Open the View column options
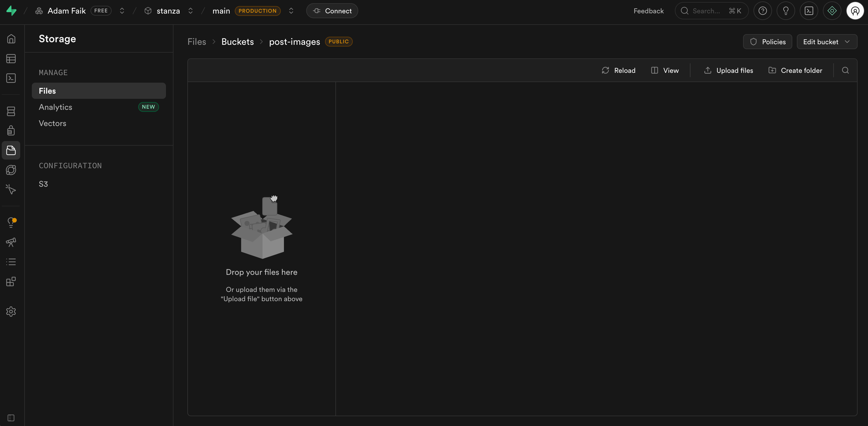 tap(665, 71)
